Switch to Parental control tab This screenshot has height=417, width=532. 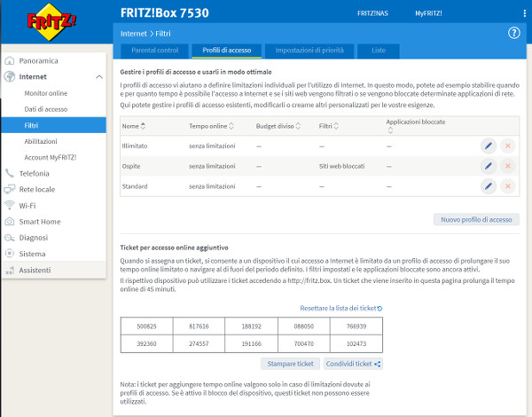[x=154, y=51]
